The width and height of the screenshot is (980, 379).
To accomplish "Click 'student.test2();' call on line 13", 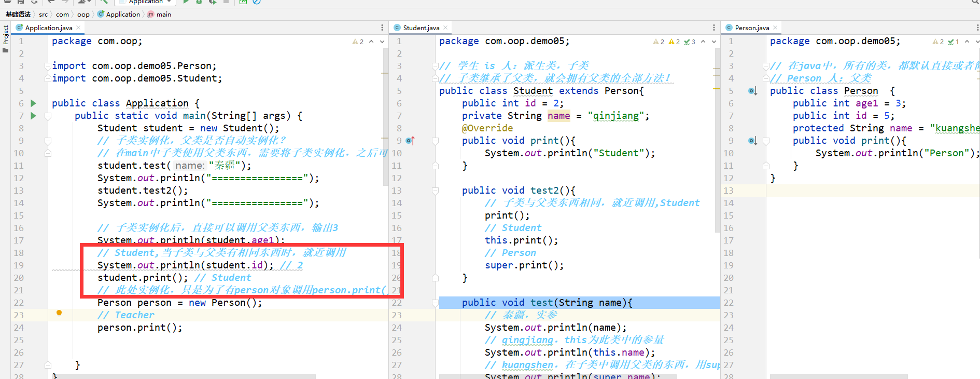I will pyautogui.click(x=143, y=191).
